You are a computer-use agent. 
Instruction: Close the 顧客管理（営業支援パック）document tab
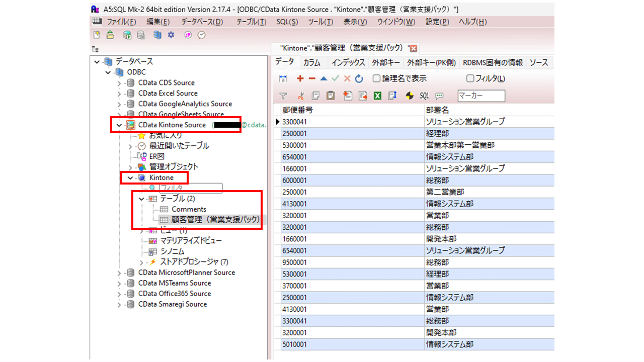click(414, 48)
